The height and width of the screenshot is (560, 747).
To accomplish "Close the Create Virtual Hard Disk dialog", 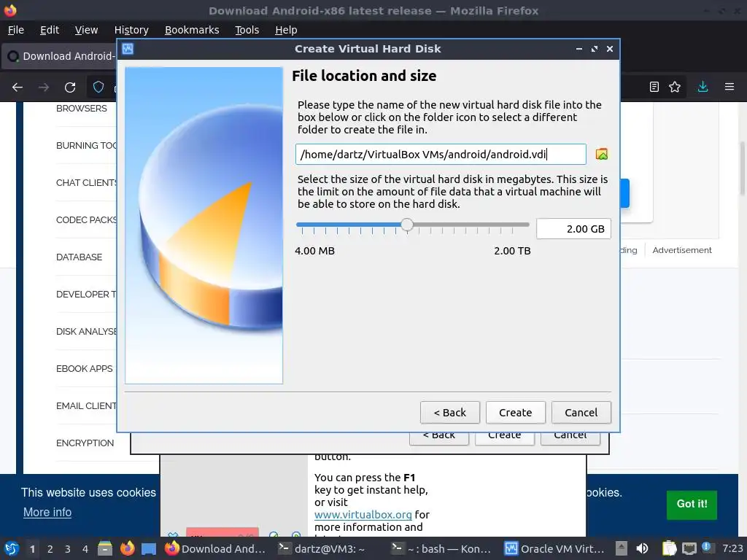I will coord(609,49).
